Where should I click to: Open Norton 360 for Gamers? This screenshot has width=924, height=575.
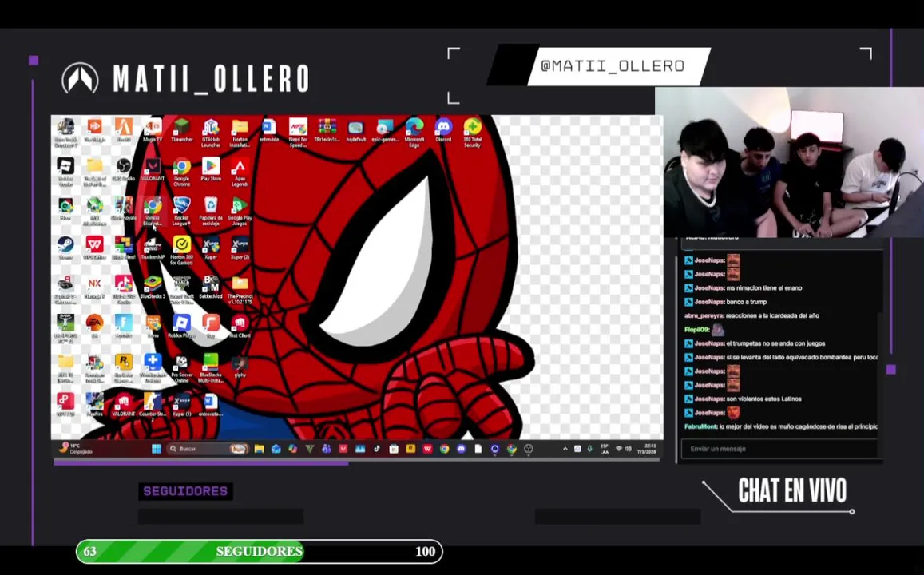coord(181,250)
